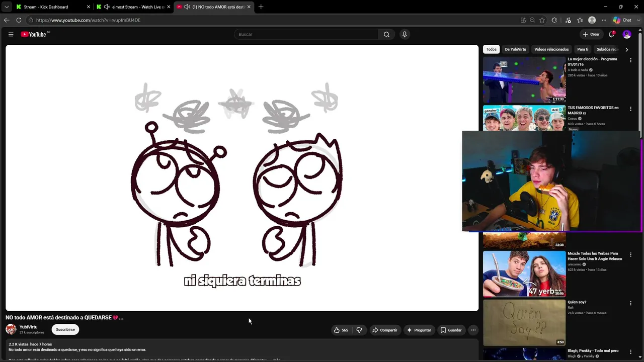Screen dimensions: 644x362
Task: Dislike the video with thumbs down
Action: (x=359, y=330)
